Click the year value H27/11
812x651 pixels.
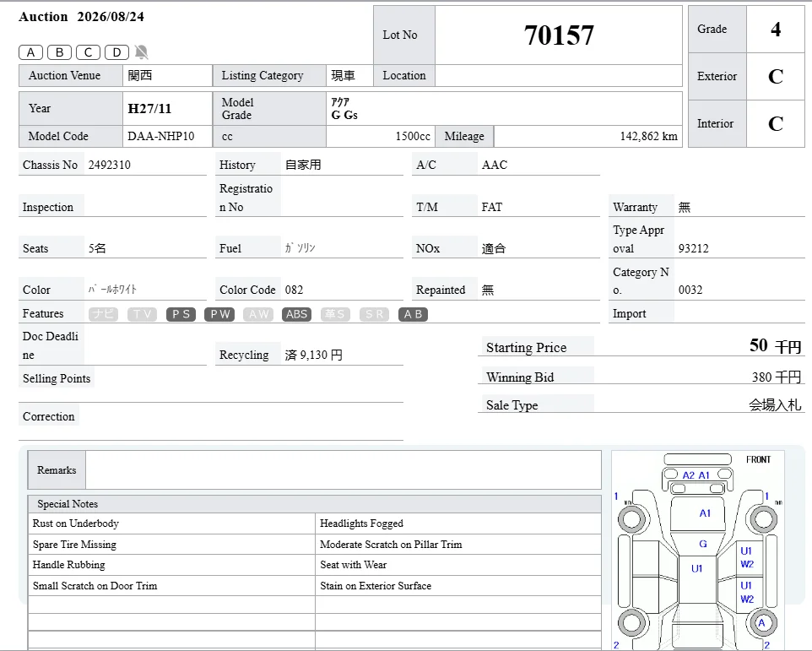[x=149, y=109]
